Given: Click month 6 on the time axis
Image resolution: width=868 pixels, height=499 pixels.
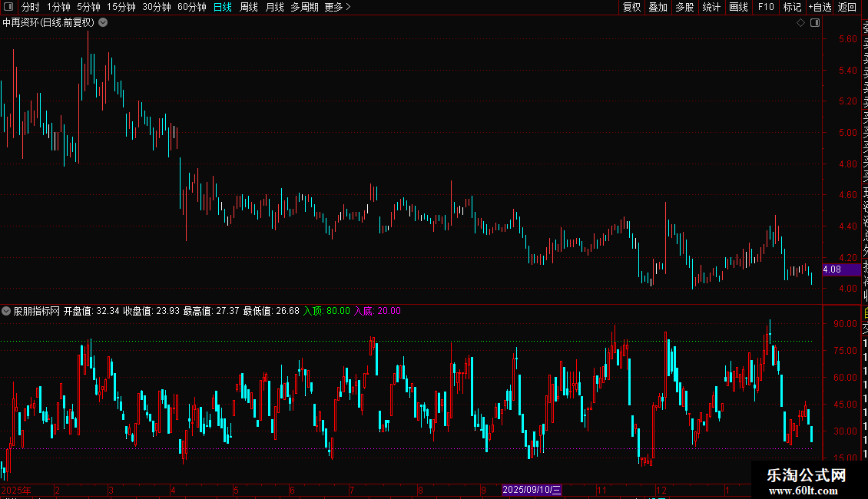Looking at the screenshot, I should [x=293, y=490].
